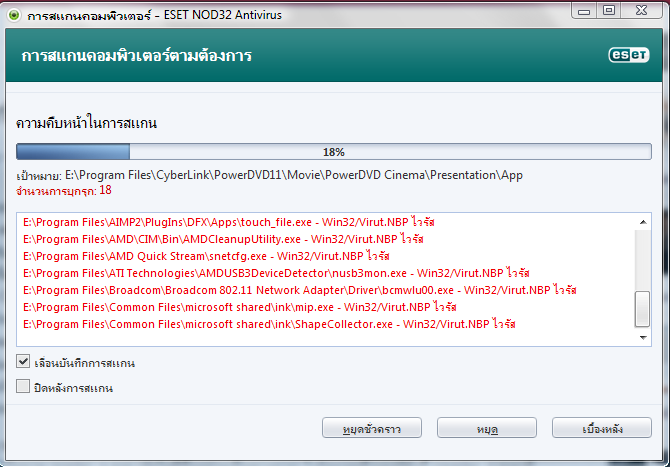Viewport: 670px width, 467px height.
Task: Click the log list scrollbar thumb
Action: click(643, 309)
